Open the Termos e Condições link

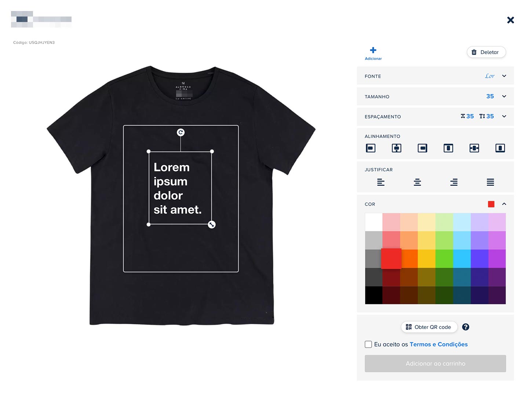pos(438,344)
